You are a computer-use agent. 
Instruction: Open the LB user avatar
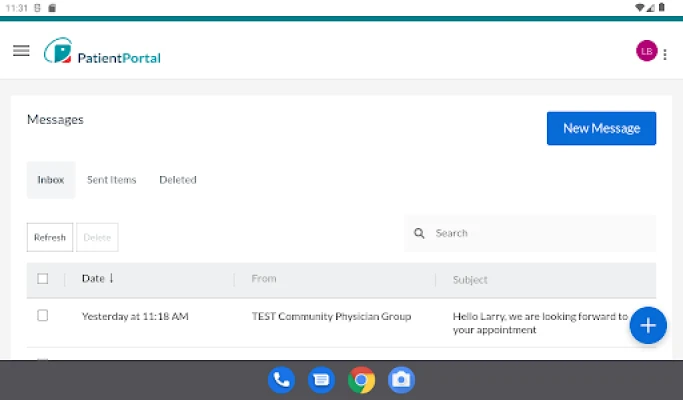646,51
